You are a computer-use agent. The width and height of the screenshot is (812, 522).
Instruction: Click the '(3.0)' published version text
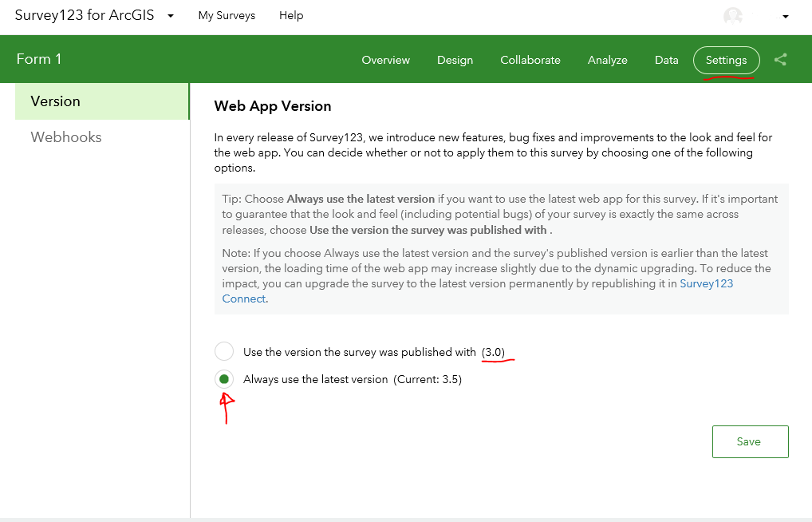coord(493,353)
